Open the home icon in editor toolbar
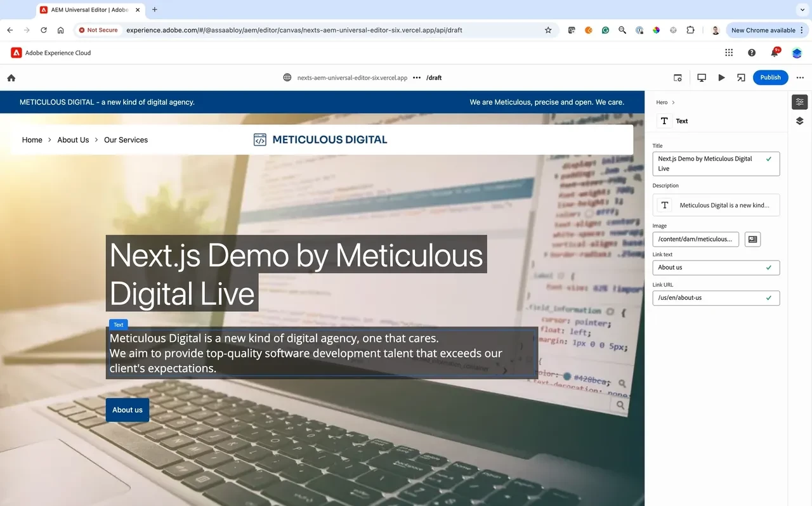812x506 pixels. (11, 78)
